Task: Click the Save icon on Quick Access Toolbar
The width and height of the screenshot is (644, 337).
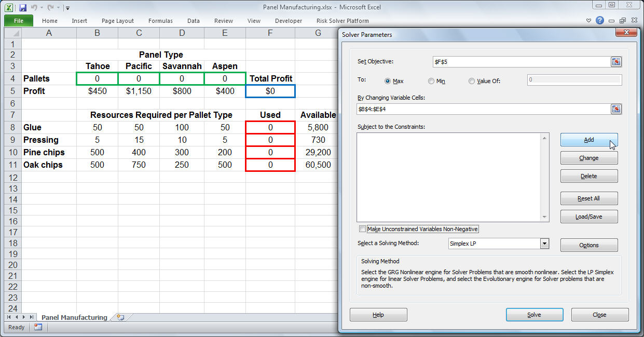Action: (x=22, y=6)
